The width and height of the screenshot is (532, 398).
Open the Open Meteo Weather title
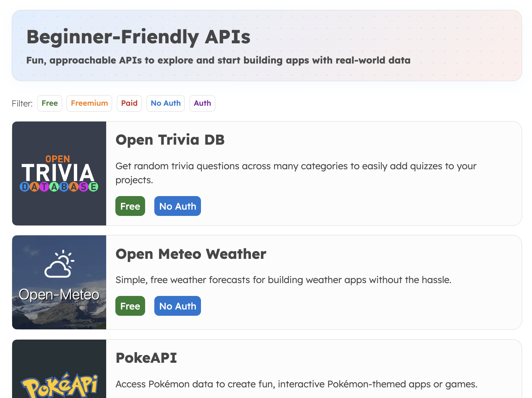[191, 254]
